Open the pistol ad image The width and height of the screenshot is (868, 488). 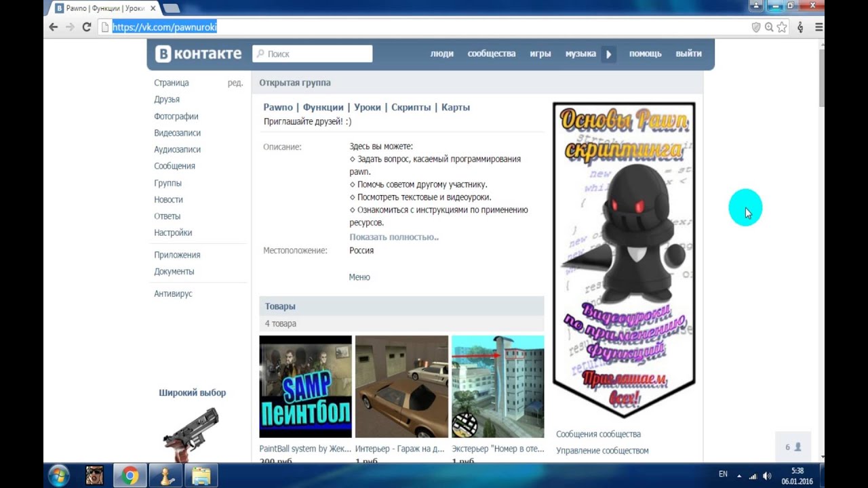tap(191, 434)
